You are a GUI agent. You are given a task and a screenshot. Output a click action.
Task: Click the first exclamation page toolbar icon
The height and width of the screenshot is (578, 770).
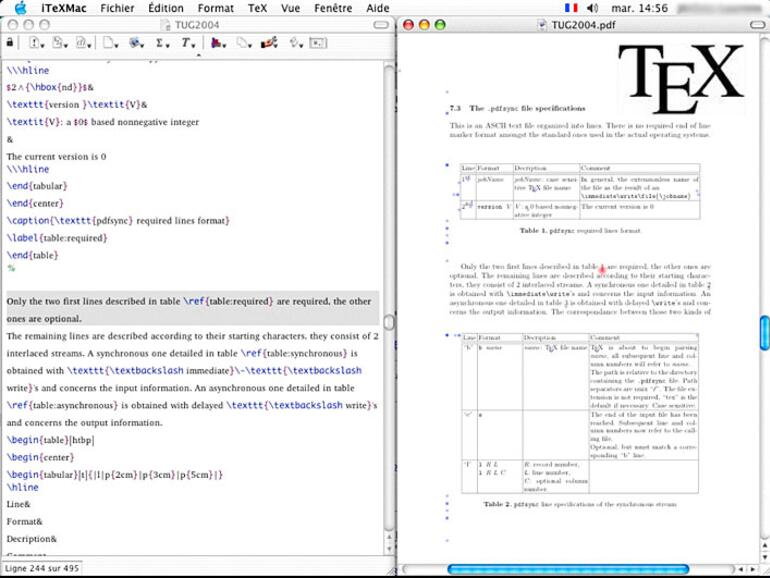pos(35,42)
